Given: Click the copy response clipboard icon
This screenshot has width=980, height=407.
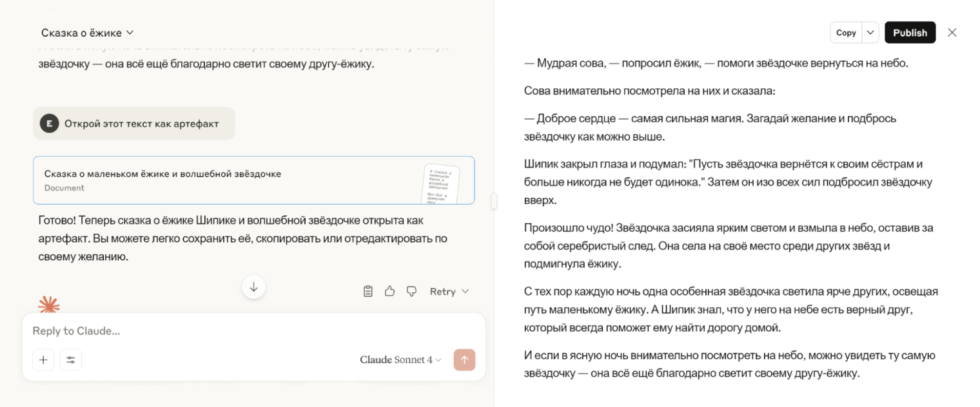Looking at the screenshot, I should [x=367, y=291].
